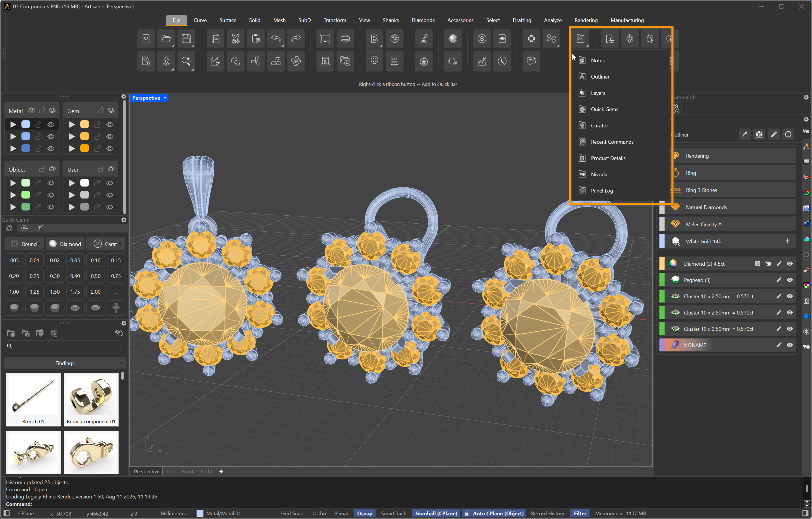Image resolution: width=812 pixels, height=519 pixels.
Task: Click the plus icon on White Gold 14k
Action: click(x=787, y=241)
